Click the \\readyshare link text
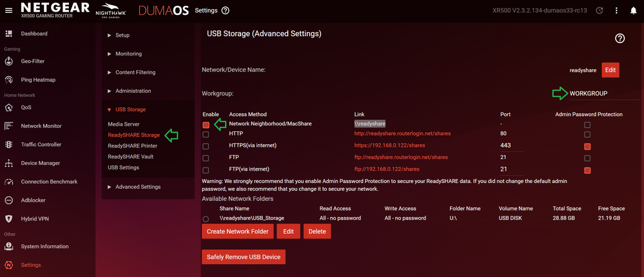644x277 pixels. coord(370,123)
